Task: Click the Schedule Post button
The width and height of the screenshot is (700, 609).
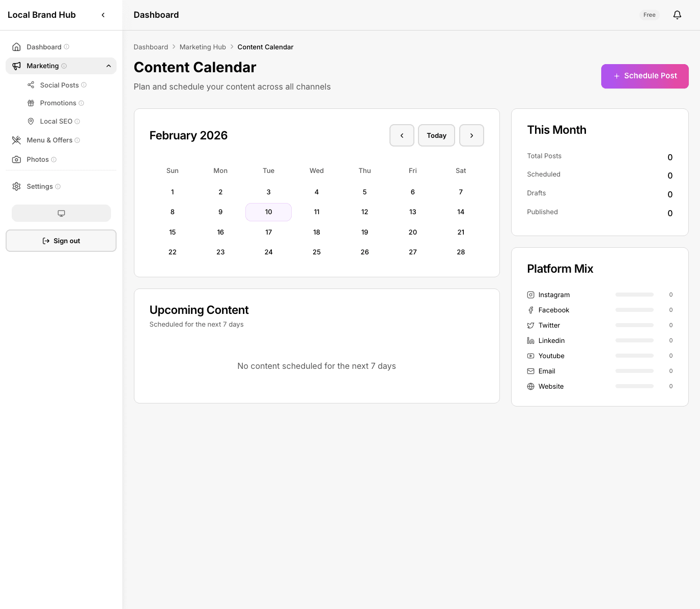Action: [x=645, y=76]
